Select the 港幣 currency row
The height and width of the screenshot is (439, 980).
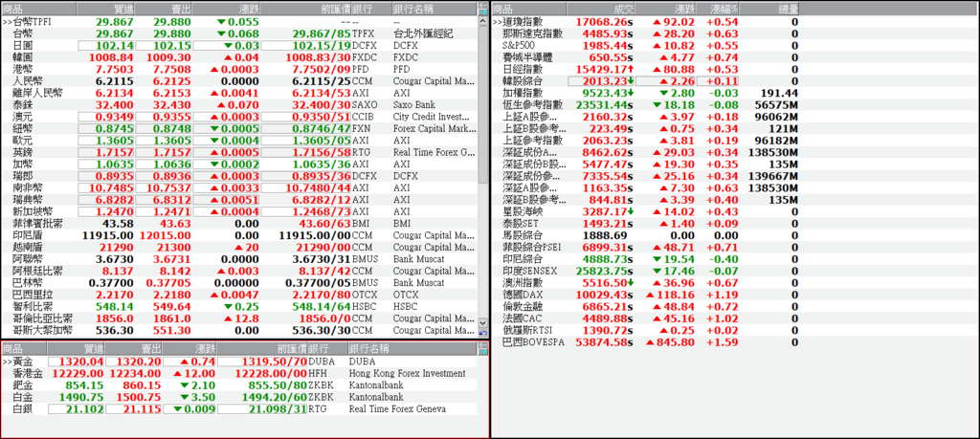tap(239, 69)
